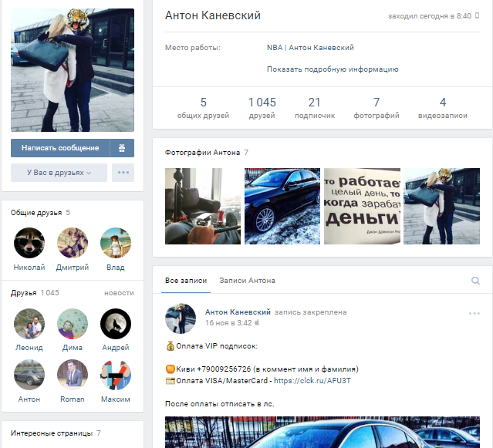Screen dimensions: 493x448
Task: Expand the "У Вас в друзьях" dropdown
Action: pos(59,173)
